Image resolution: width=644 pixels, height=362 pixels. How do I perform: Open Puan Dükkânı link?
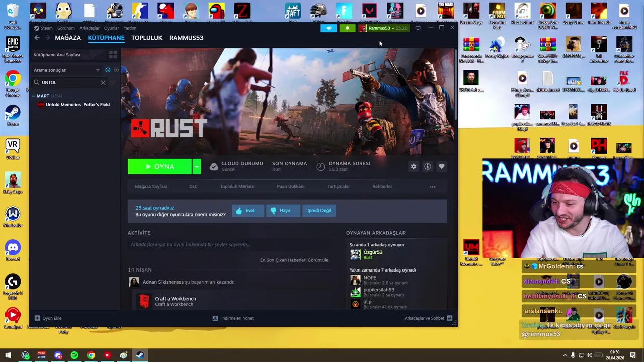(290, 186)
